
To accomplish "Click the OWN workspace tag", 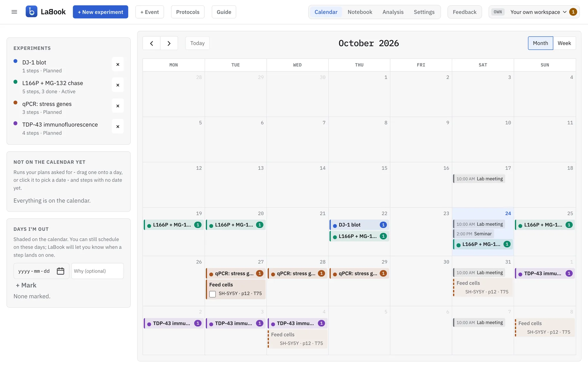I will (498, 12).
